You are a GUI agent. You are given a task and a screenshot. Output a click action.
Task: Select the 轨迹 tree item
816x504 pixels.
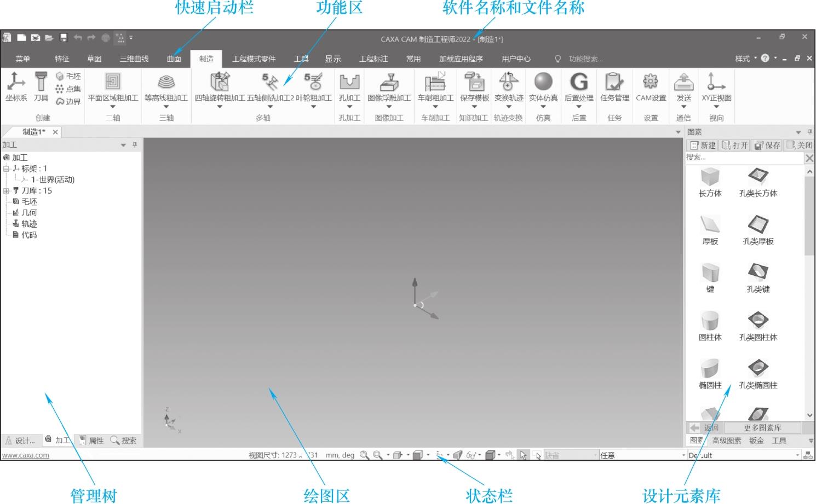click(25, 224)
